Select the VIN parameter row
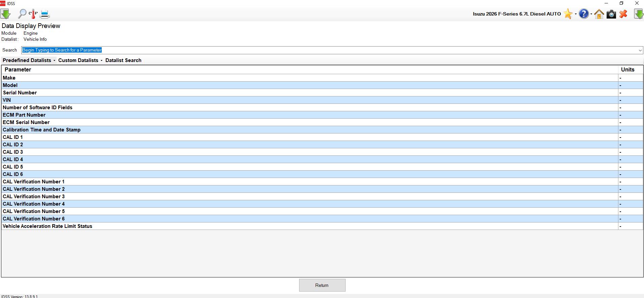Screen dimensions: 644x298 pos(322,100)
